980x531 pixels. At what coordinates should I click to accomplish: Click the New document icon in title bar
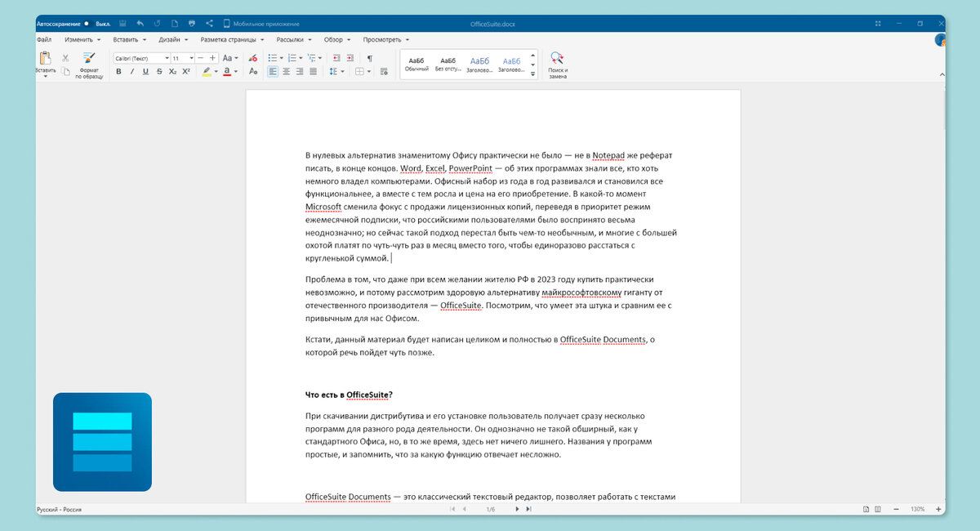[x=175, y=24]
